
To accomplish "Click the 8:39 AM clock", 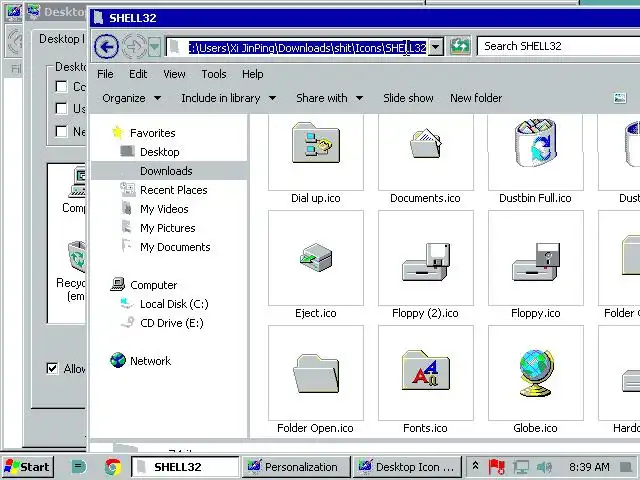I will (x=589, y=467).
